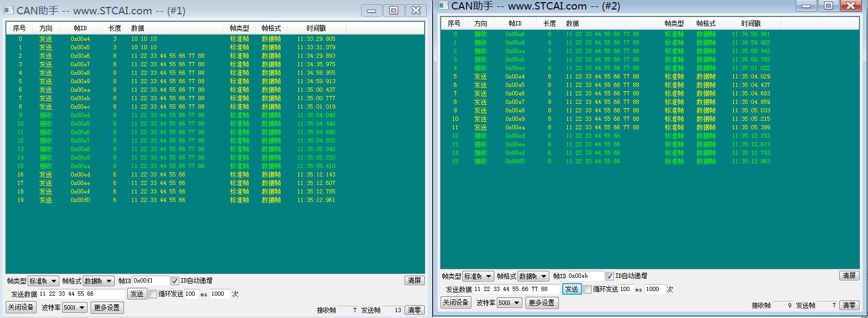Select row with timestamp 11:35:04.040 in window #1
This screenshot has height=318, width=868.
click(x=215, y=115)
